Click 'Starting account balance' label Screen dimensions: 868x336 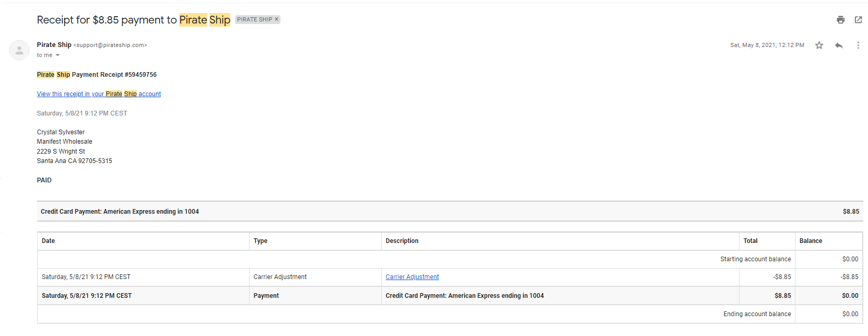click(755, 259)
